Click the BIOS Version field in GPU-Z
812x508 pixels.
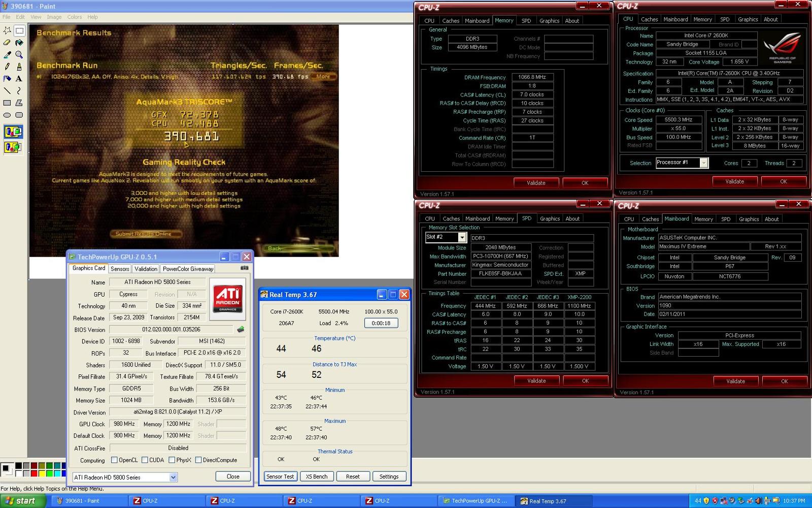coord(172,329)
